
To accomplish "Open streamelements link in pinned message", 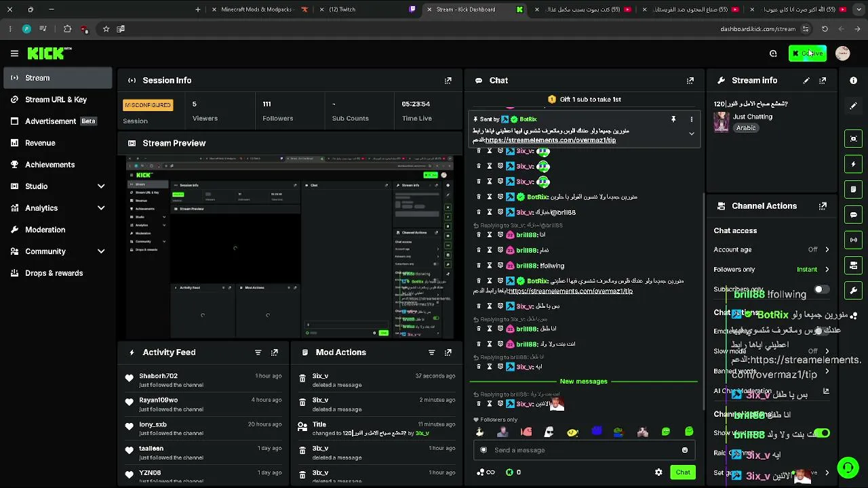I will 551,140.
